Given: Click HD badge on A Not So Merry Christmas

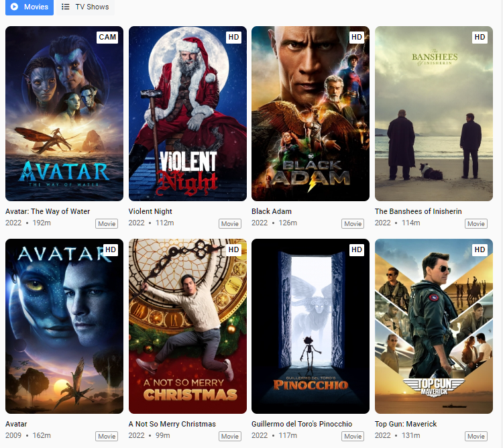Looking at the screenshot, I should click(x=233, y=249).
